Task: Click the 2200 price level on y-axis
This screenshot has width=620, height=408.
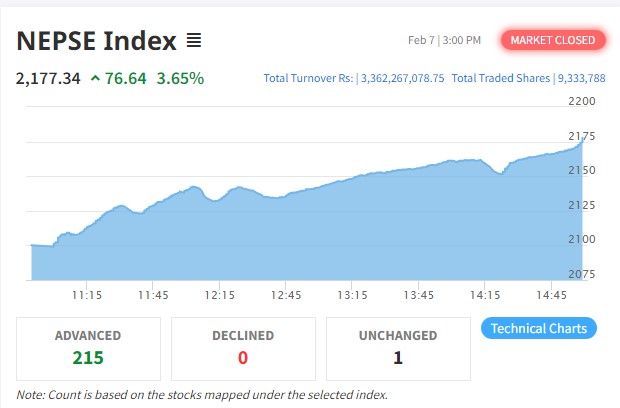Action: coord(581,101)
